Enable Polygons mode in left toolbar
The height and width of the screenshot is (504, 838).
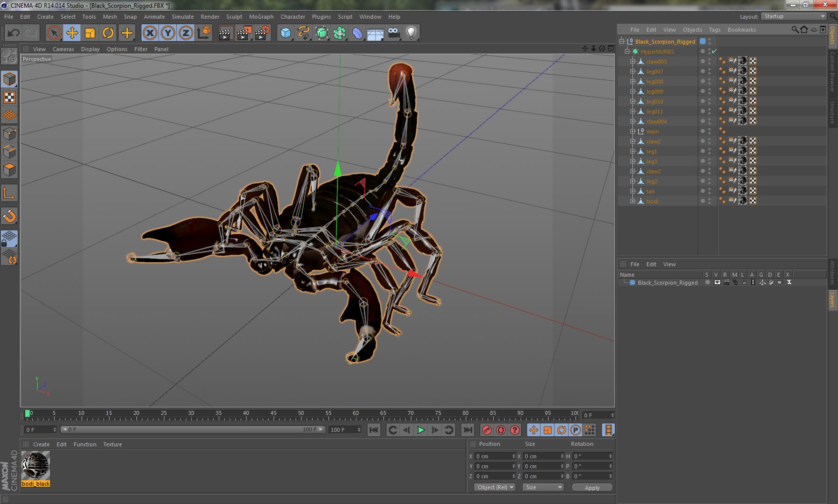point(9,170)
